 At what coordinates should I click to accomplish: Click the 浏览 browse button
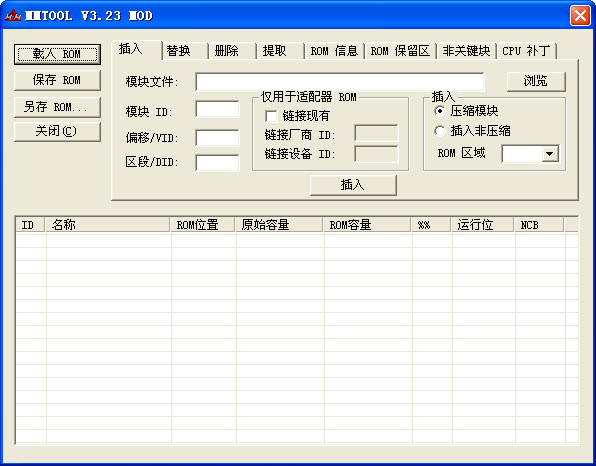536,81
